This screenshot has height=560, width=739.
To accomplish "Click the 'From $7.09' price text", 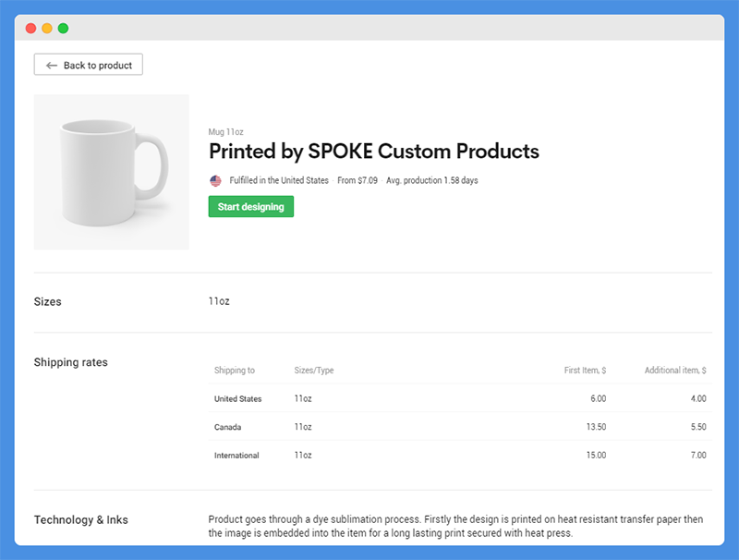I will click(357, 180).
